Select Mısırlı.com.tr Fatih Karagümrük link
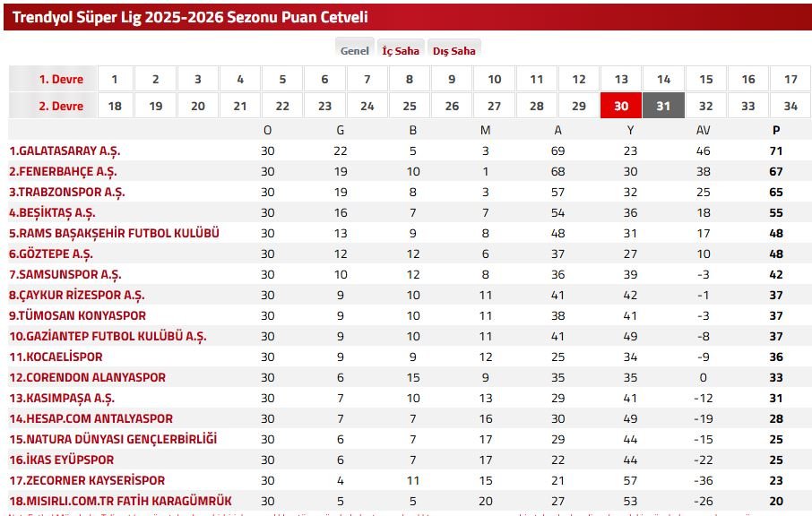Viewport: 812px width, 516px height. point(120,501)
